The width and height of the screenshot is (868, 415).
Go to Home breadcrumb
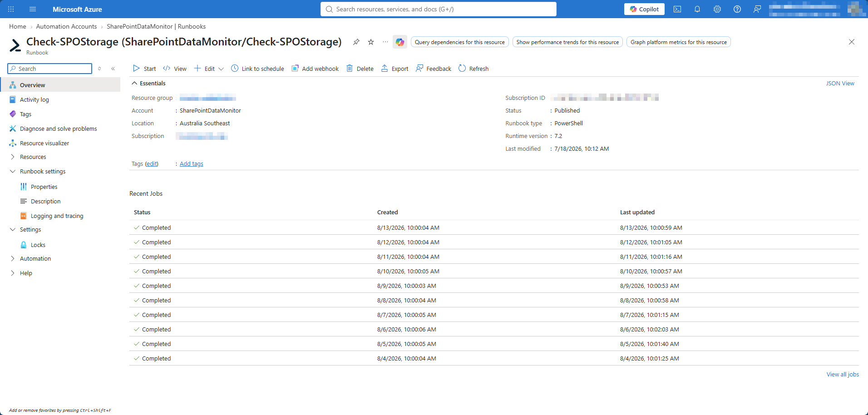(x=18, y=26)
